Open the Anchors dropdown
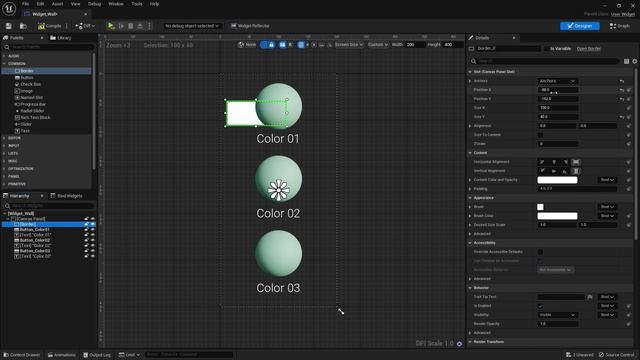Viewport: 640px width, 360px height. pyautogui.click(x=558, y=81)
